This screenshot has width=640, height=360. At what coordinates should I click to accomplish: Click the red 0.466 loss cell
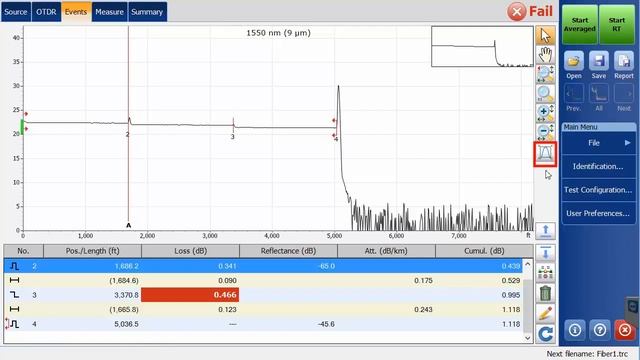pos(190,295)
